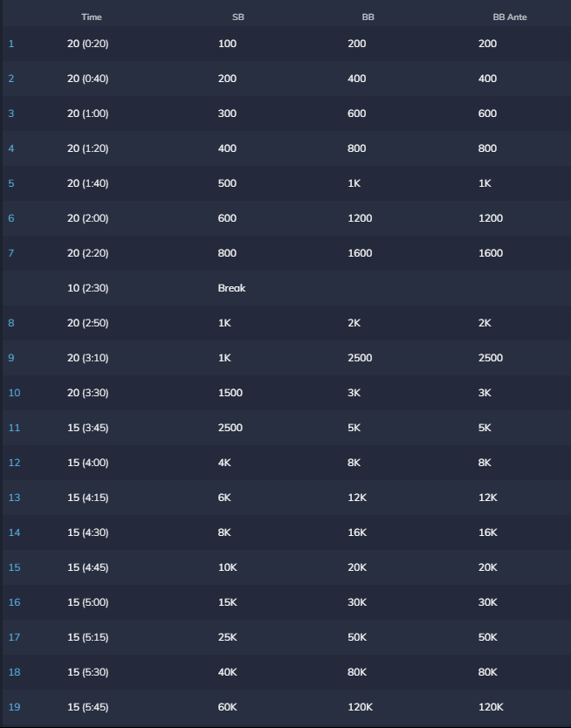This screenshot has width=571, height=728.
Task: Click the 15 (5:00) time cell
Action: [x=87, y=602]
